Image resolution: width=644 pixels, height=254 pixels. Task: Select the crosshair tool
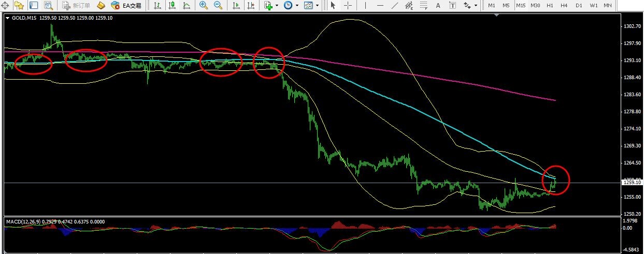pyautogui.click(x=348, y=6)
